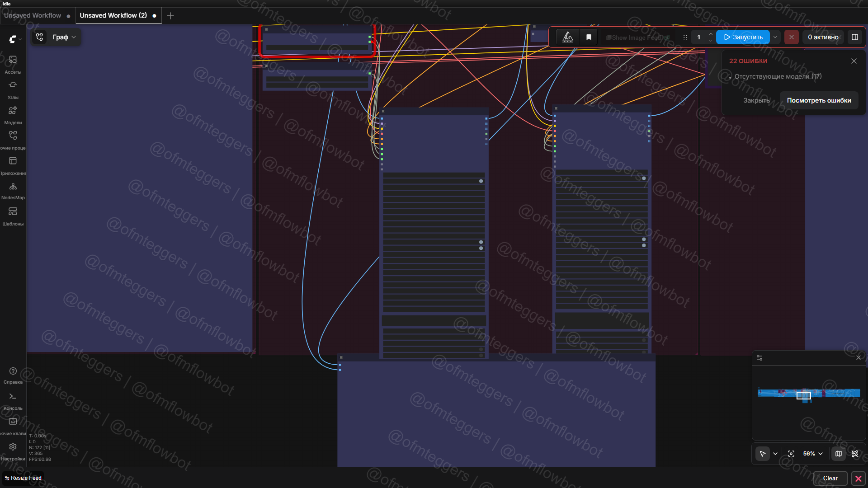Expand the Запустить run options arrow
Viewport: 868px width, 488px height.
775,37
